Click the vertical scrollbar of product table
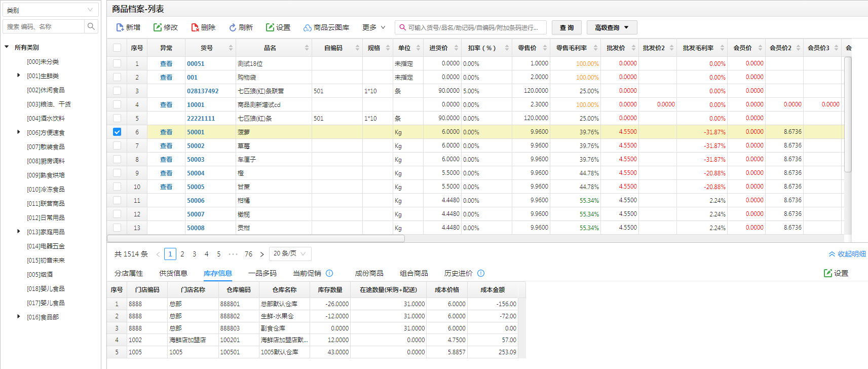The height and width of the screenshot is (369, 868). (x=848, y=115)
